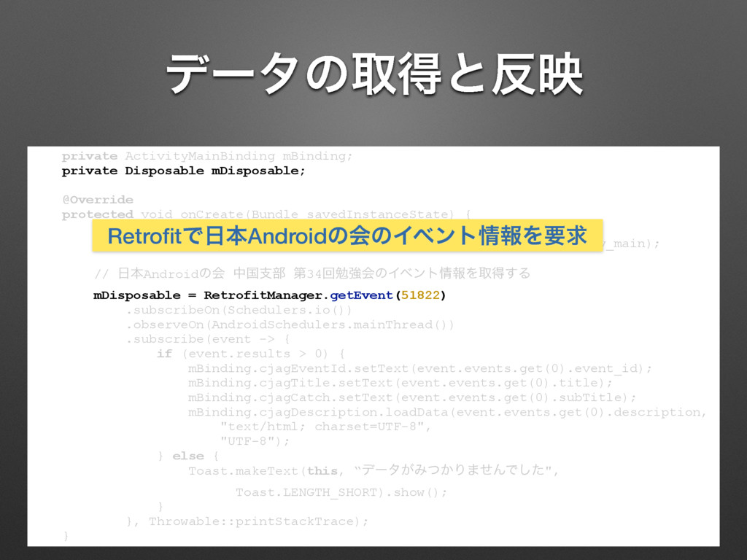Click 'if (event.results > 0) {' line

251,354
